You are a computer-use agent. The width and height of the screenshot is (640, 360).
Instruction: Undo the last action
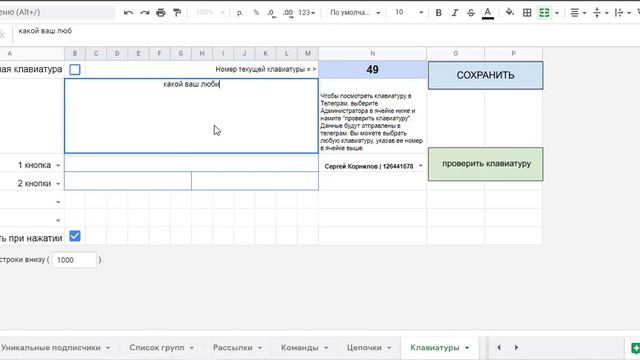point(128,13)
